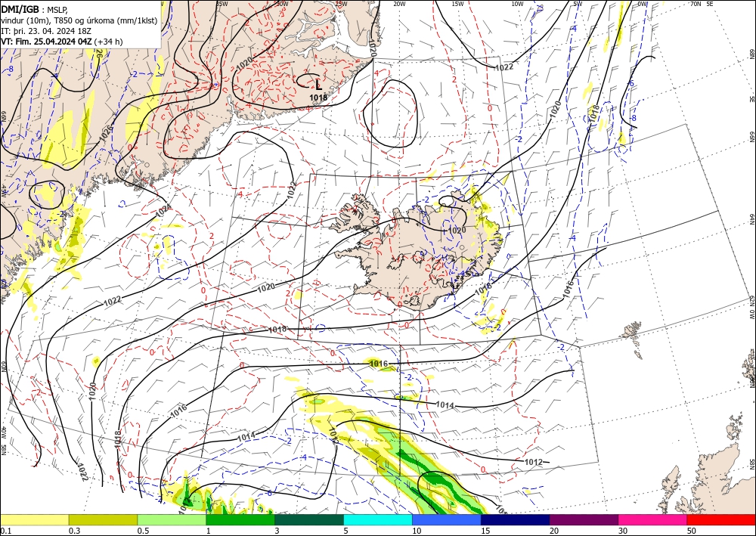Image resolution: width=756 pixels, height=536 pixels.
Task: Click the 'L' low-pressure marker
Action: pyautogui.click(x=318, y=85)
